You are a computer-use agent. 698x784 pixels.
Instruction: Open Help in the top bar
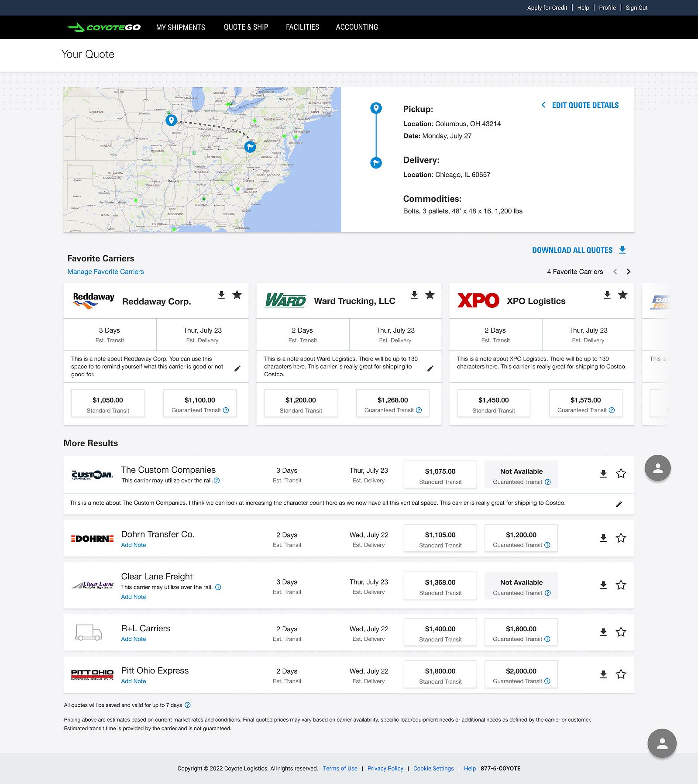point(583,8)
